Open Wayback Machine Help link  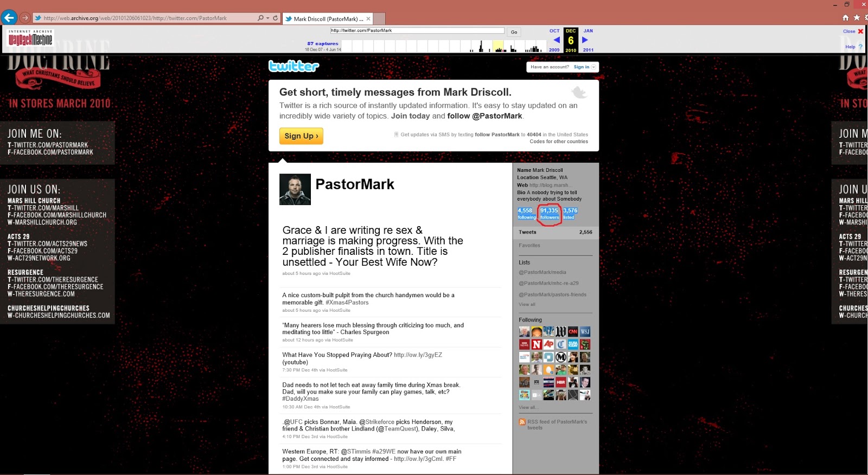[x=853, y=47]
